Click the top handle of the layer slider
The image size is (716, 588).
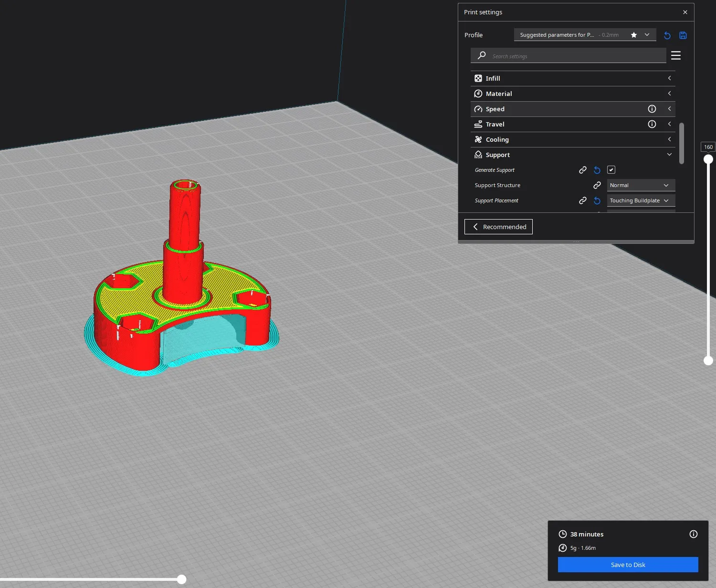point(708,159)
